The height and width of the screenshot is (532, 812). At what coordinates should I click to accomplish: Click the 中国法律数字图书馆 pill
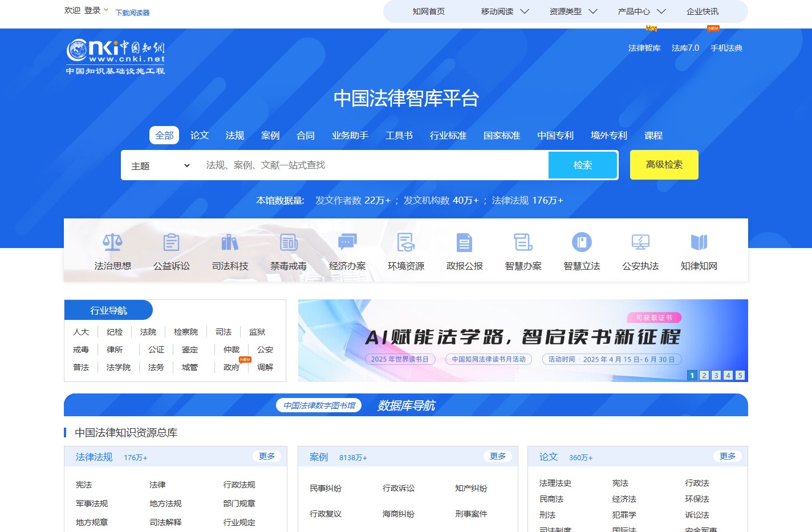[x=319, y=405]
